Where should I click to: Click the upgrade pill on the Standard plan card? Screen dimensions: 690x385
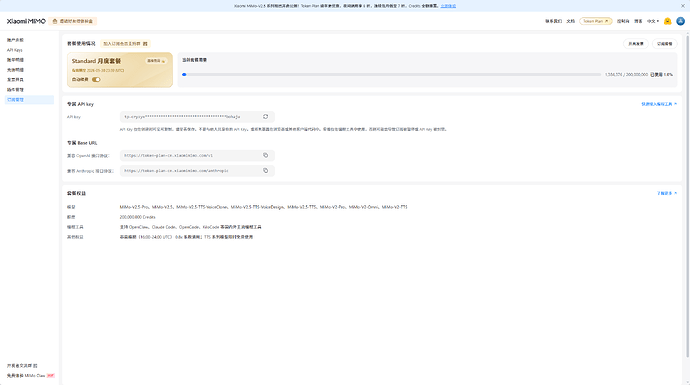tap(156, 61)
